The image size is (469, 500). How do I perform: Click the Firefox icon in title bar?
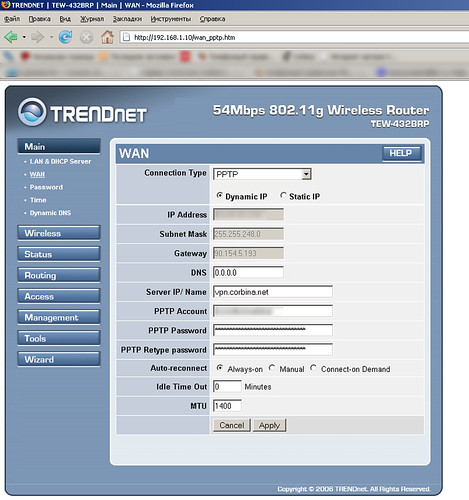click(5, 5)
